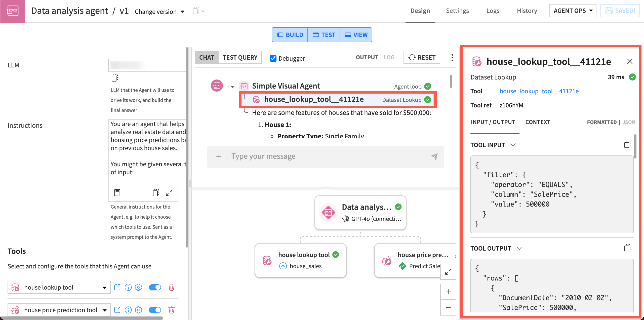Screen dimensions: 644x320
Task: Copy the TOOL INPUT JSON
Action: (627, 145)
